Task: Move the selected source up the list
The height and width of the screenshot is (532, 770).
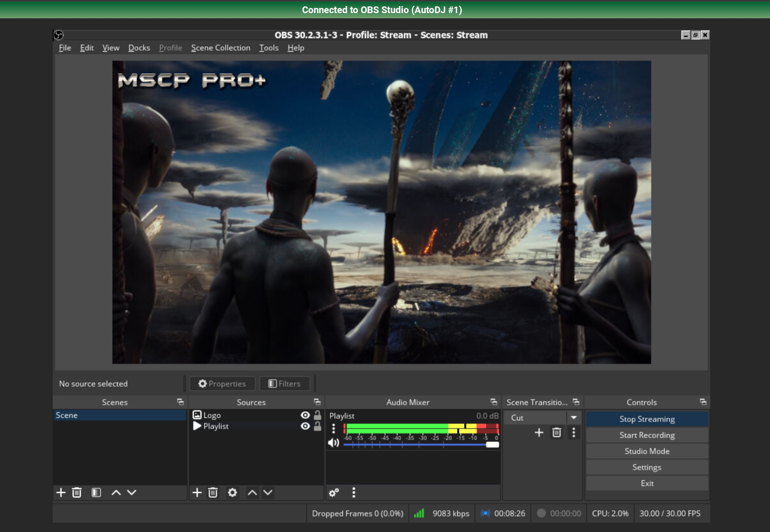Action: [252, 492]
